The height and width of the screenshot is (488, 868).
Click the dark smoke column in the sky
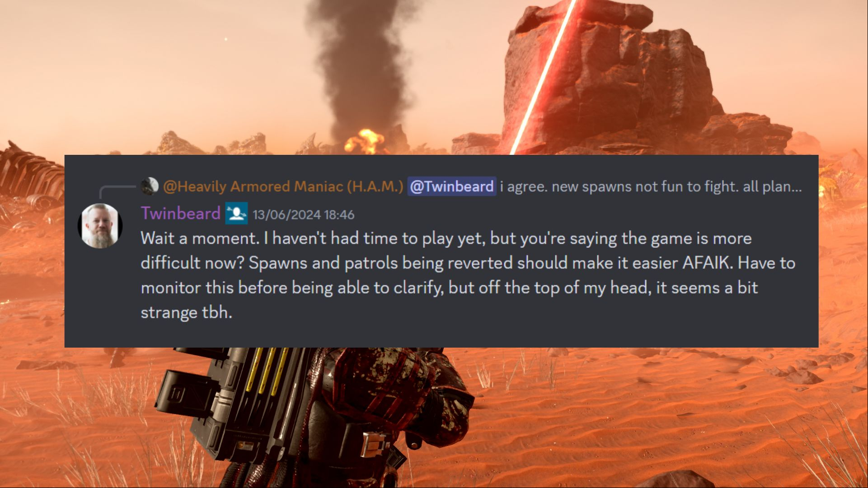pyautogui.click(x=357, y=68)
